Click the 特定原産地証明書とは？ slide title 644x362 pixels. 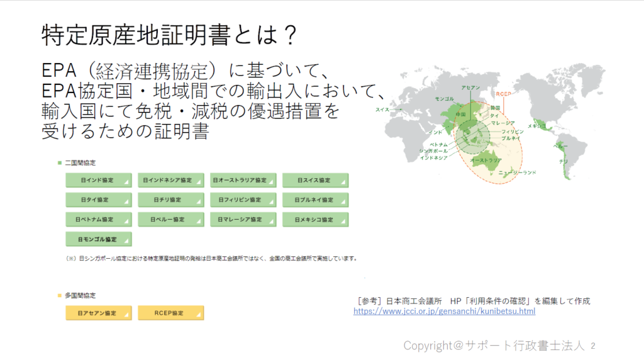click(x=168, y=35)
